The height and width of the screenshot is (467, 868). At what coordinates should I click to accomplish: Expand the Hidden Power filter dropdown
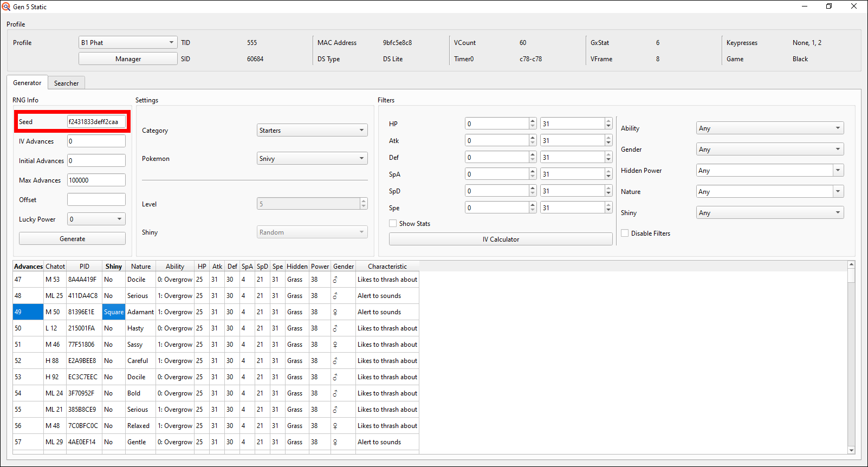[x=838, y=170]
